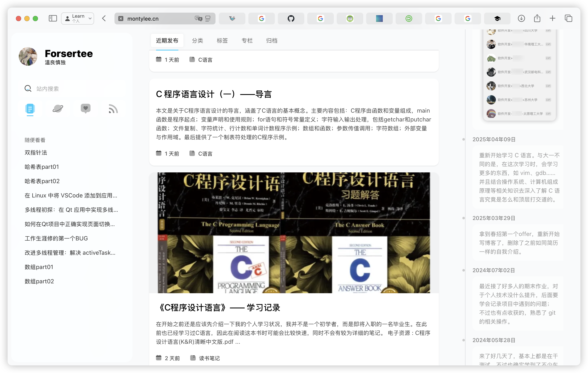The height and width of the screenshot is (373, 588).
Task: Open the Learn profile dropdown
Action: (78, 19)
